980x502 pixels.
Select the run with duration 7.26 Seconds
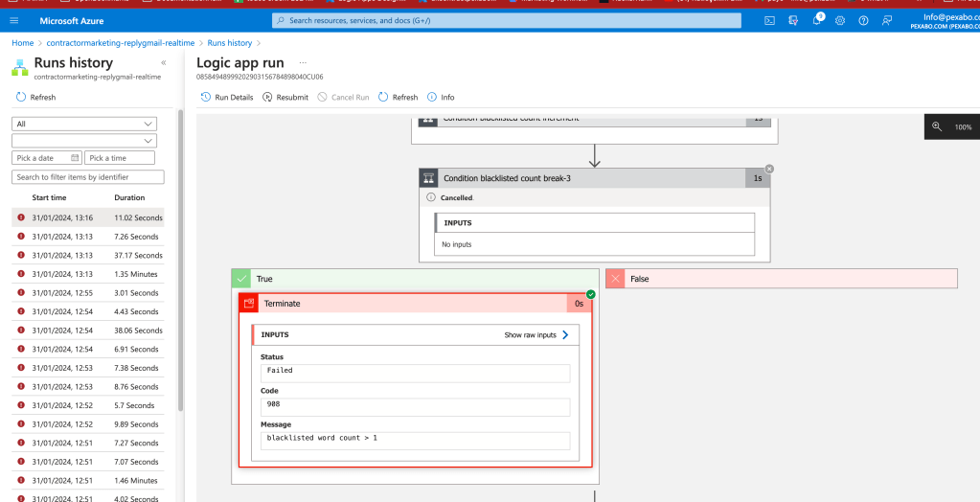pos(88,237)
